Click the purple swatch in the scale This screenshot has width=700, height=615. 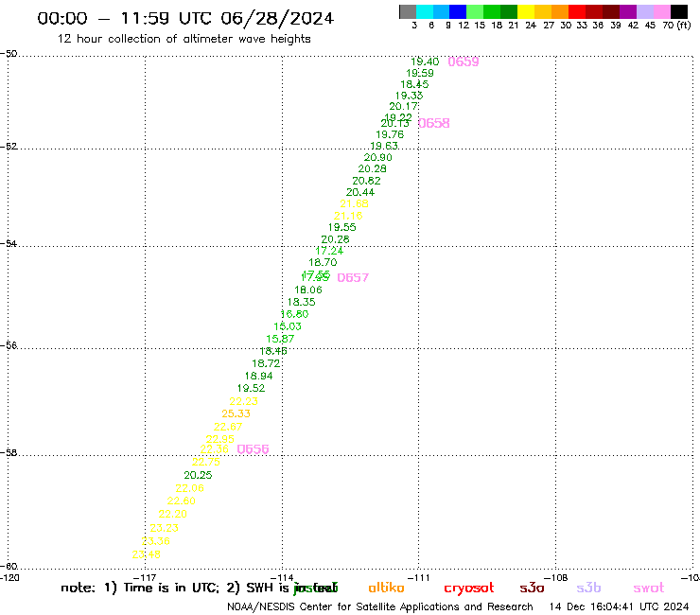coord(628,11)
